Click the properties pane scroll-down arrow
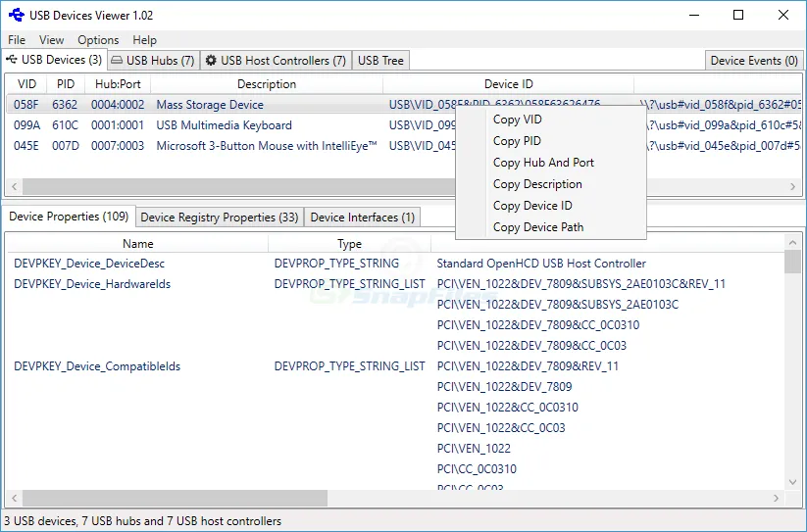Screen dimensions: 807x532 (792, 482)
